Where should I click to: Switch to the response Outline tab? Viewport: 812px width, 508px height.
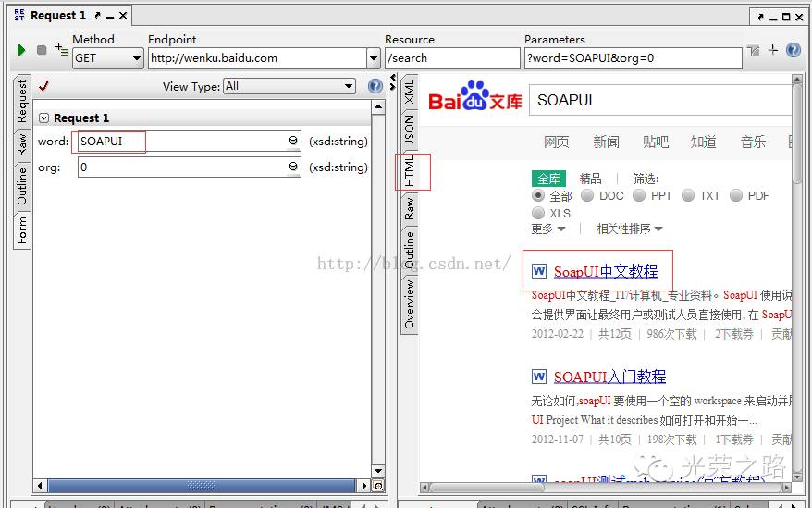(409, 250)
